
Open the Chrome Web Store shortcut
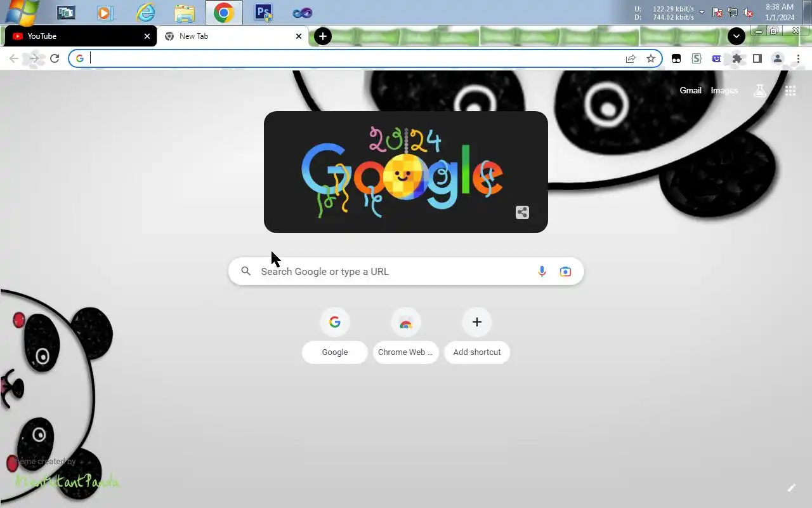406,335
